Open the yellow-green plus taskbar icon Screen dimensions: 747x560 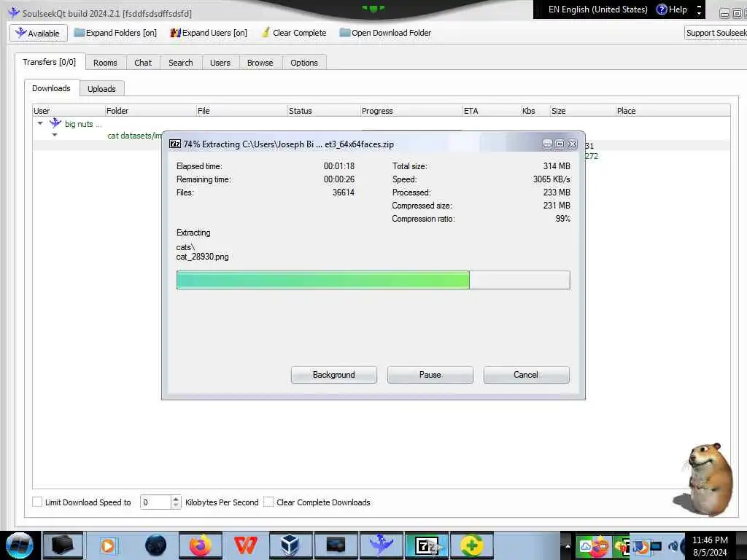click(472, 545)
